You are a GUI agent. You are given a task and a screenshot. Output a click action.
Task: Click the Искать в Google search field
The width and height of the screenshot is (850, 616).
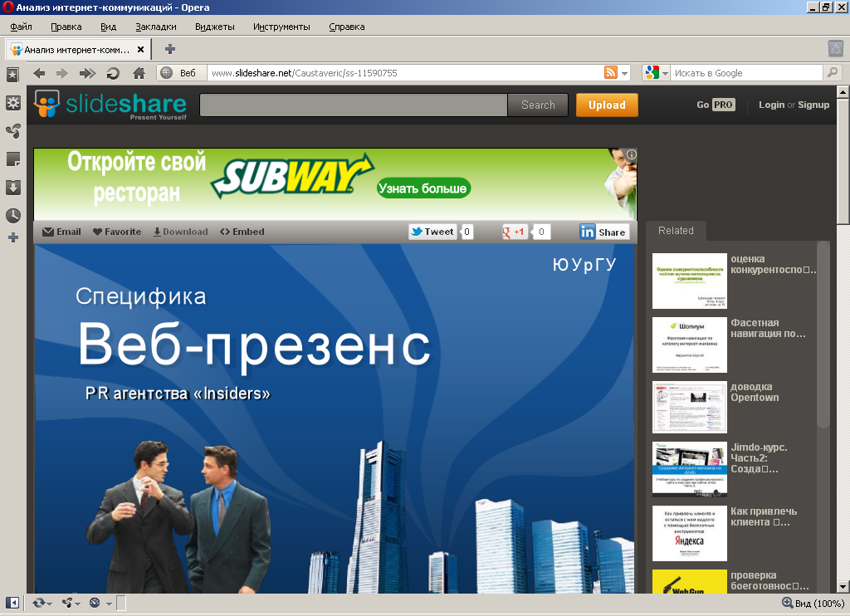(x=747, y=73)
